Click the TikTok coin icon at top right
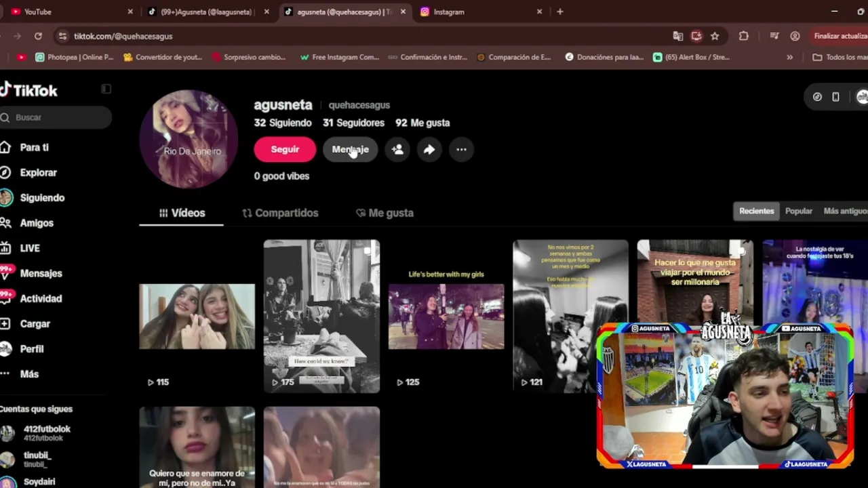The width and height of the screenshot is (868, 488). coord(817,97)
